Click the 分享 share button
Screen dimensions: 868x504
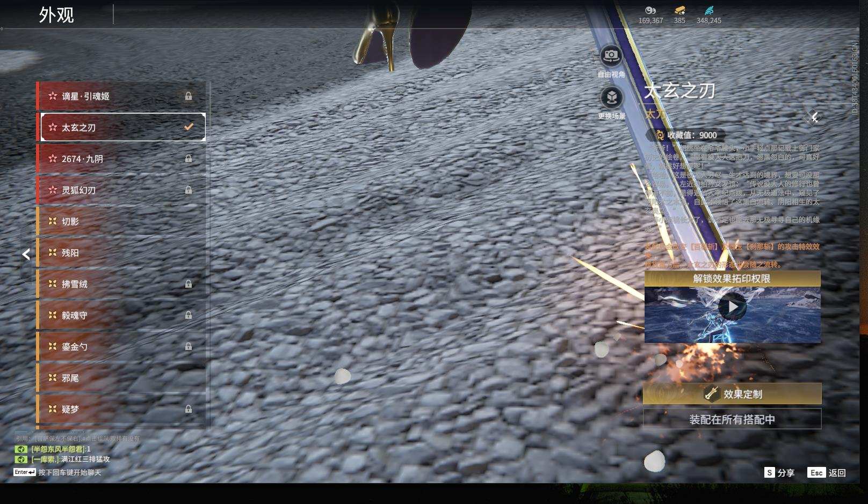click(779, 473)
